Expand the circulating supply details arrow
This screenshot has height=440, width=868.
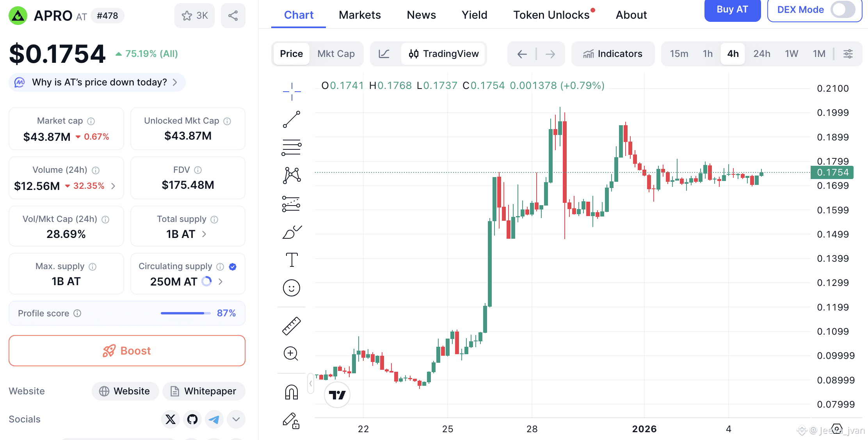[221, 282]
